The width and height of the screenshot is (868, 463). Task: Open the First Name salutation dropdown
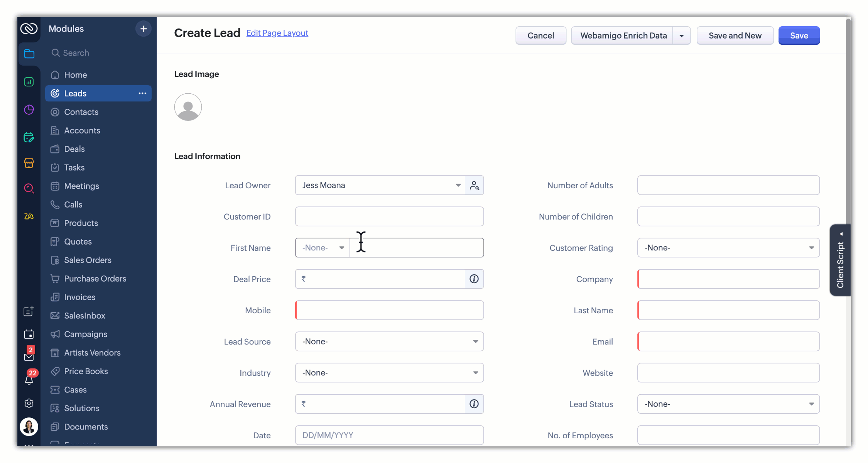click(323, 248)
